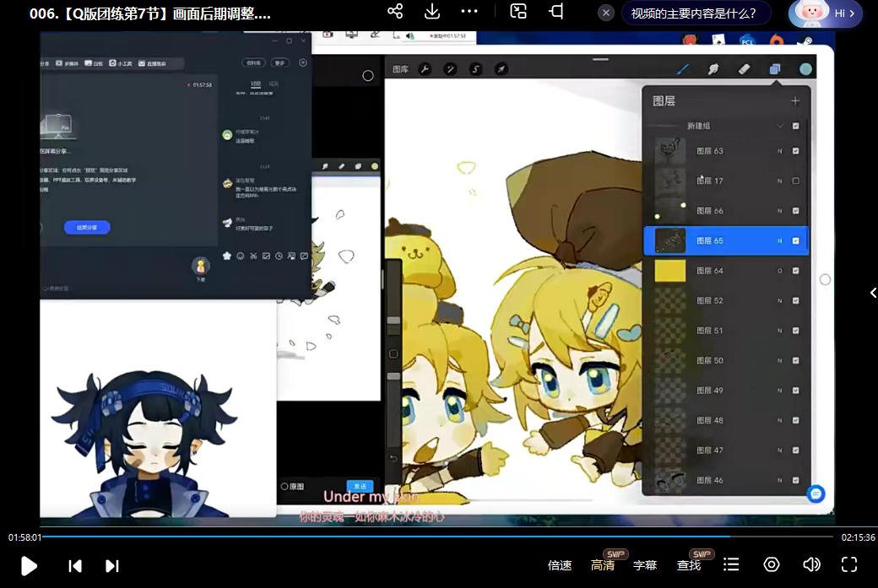Select the Smudge tool
Image resolution: width=878 pixels, height=588 pixels.
(x=714, y=67)
